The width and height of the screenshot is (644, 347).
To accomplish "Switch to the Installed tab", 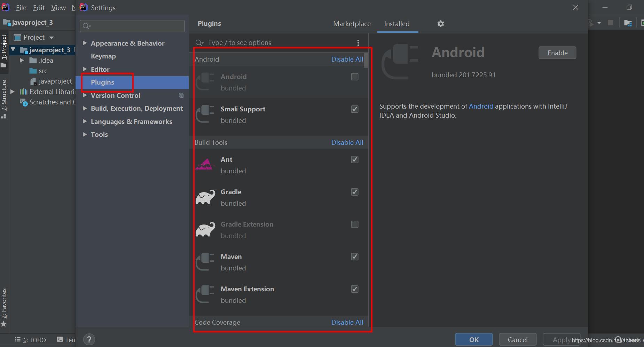I will coord(397,24).
